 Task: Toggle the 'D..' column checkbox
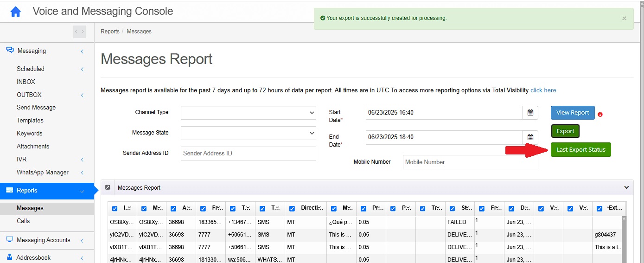[511, 209]
